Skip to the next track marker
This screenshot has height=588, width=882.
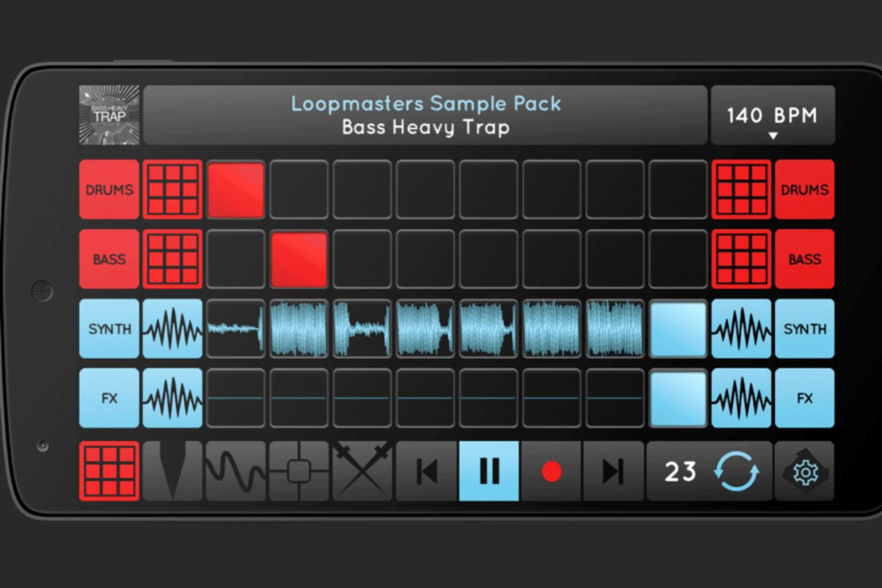click(613, 472)
